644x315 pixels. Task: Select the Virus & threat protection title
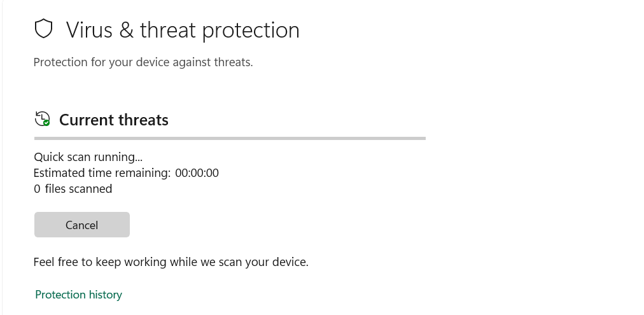click(183, 30)
